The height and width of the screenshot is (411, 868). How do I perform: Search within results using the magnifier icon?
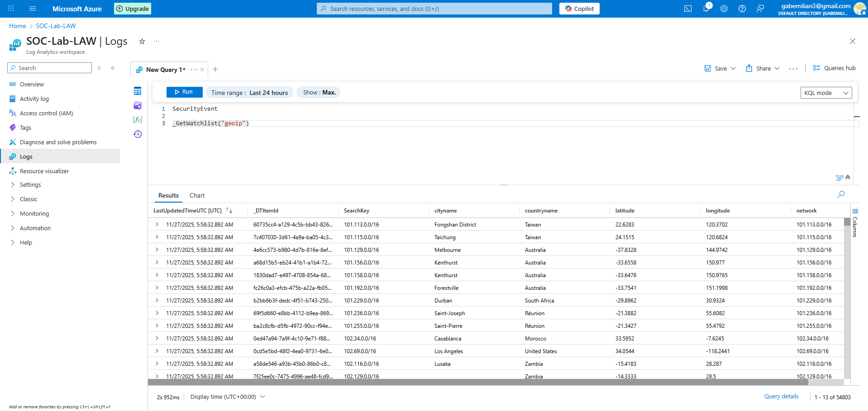pos(841,194)
